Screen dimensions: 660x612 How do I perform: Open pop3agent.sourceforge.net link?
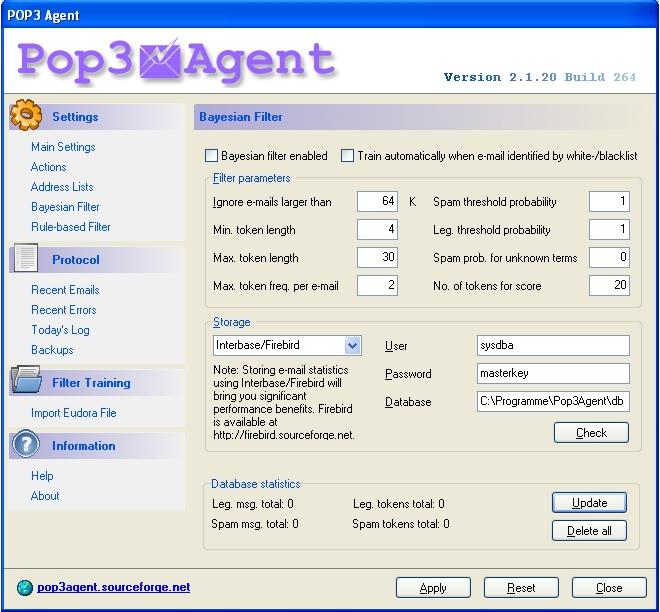click(x=114, y=587)
